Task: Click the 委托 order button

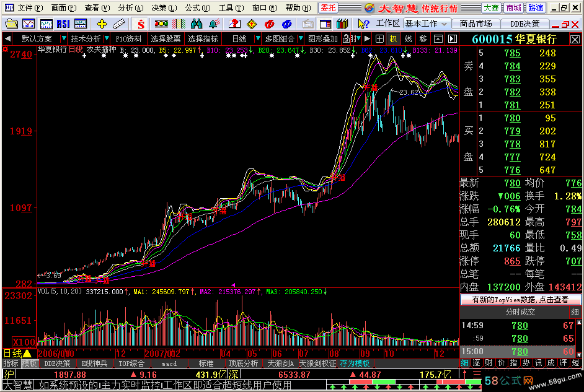Action: click(x=328, y=8)
